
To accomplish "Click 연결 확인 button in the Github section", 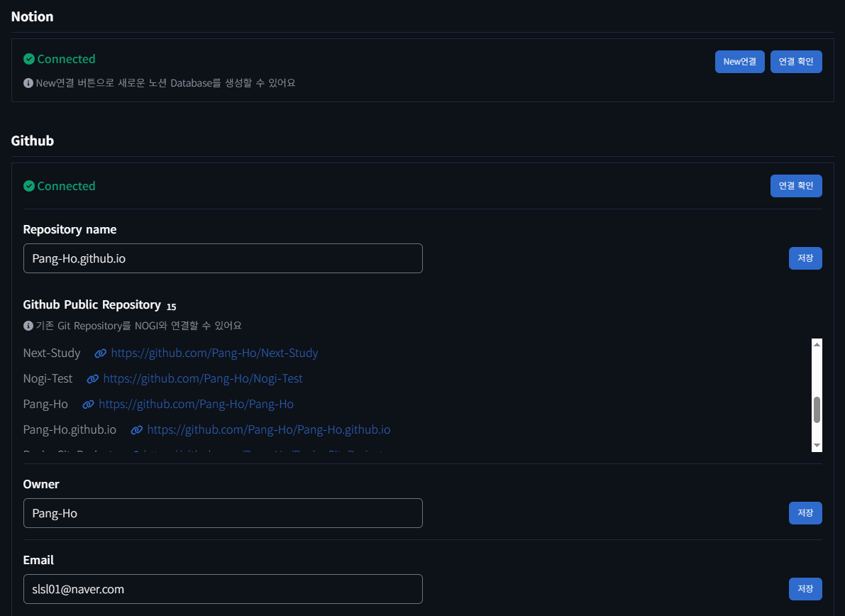I will click(796, 186).
